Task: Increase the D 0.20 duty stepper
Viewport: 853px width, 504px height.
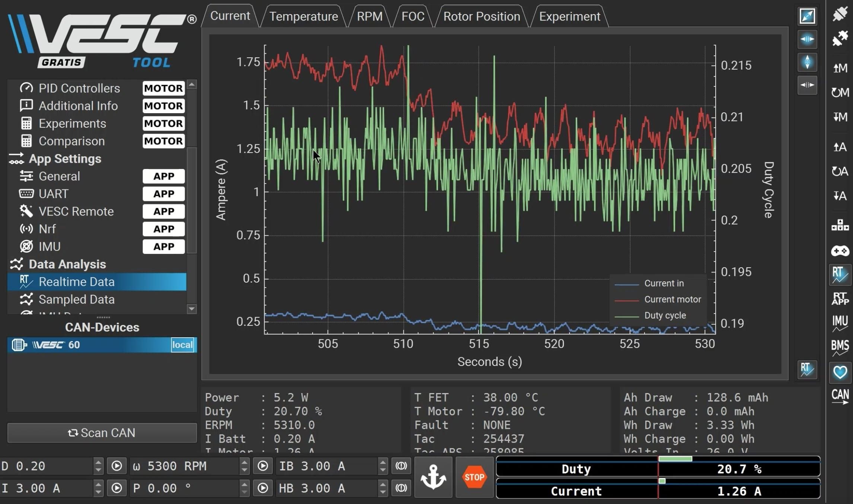Action: point(98,462)
